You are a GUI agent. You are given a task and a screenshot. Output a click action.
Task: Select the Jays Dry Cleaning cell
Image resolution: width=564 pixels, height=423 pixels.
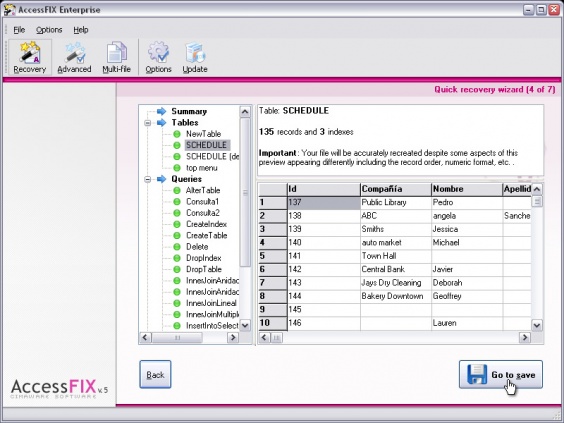[x=396, y=283]
